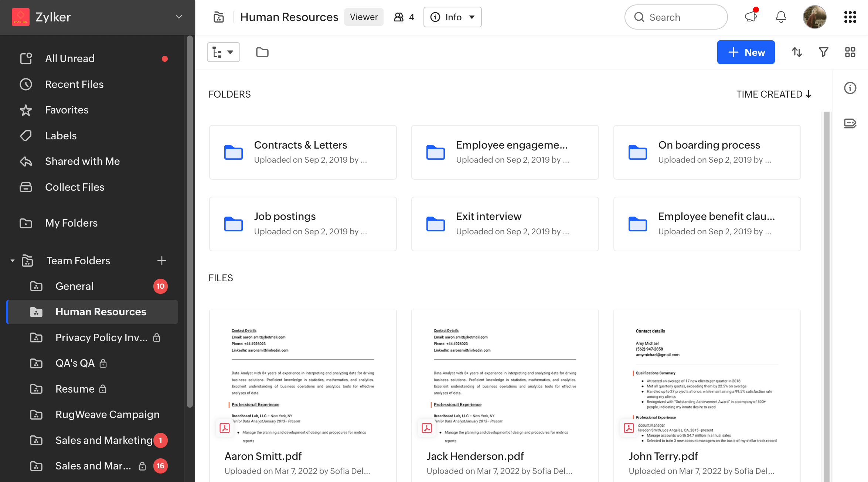Open the Info dropdown
Image resolution: width=868 pixels, height=482 pixels.
point(452,17)
